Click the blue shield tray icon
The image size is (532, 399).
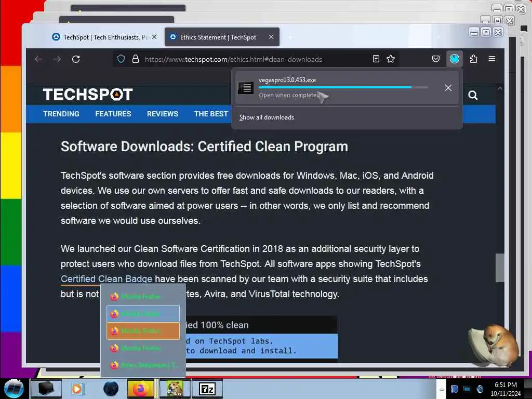point(455,389)
